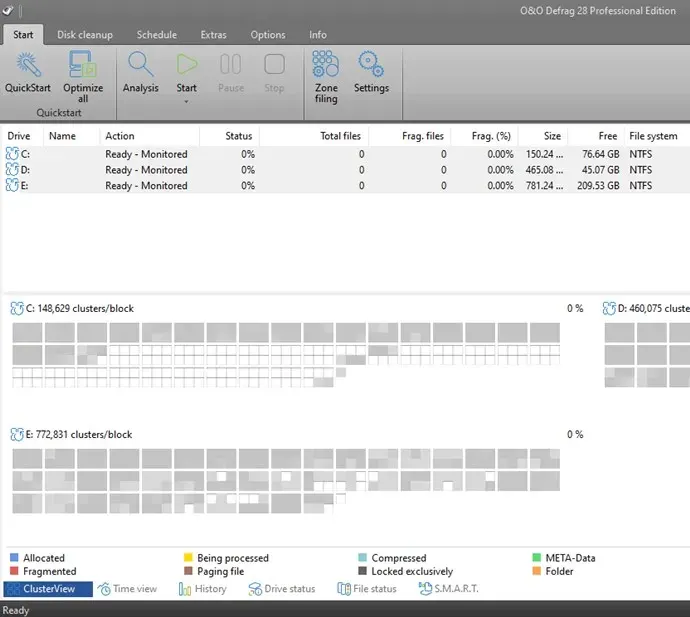Click the dark Locked exclusively swatch
The height and width of the screenshot is (617, 690).
point(363,571)
